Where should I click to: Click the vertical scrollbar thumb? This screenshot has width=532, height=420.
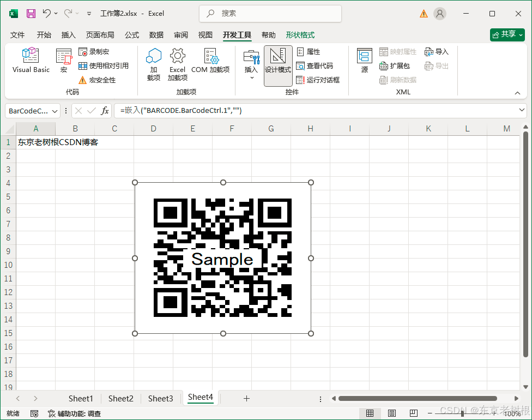(525, 244)
